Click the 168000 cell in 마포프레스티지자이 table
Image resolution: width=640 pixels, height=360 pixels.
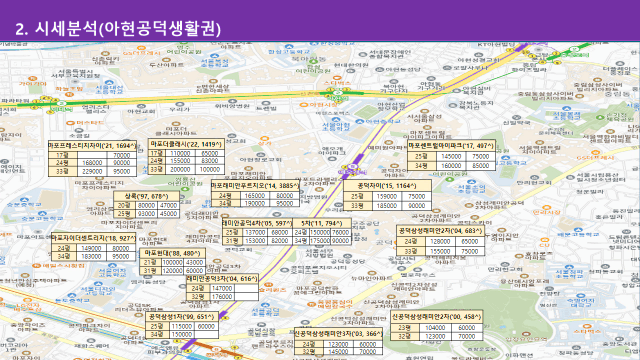(92, 163)
